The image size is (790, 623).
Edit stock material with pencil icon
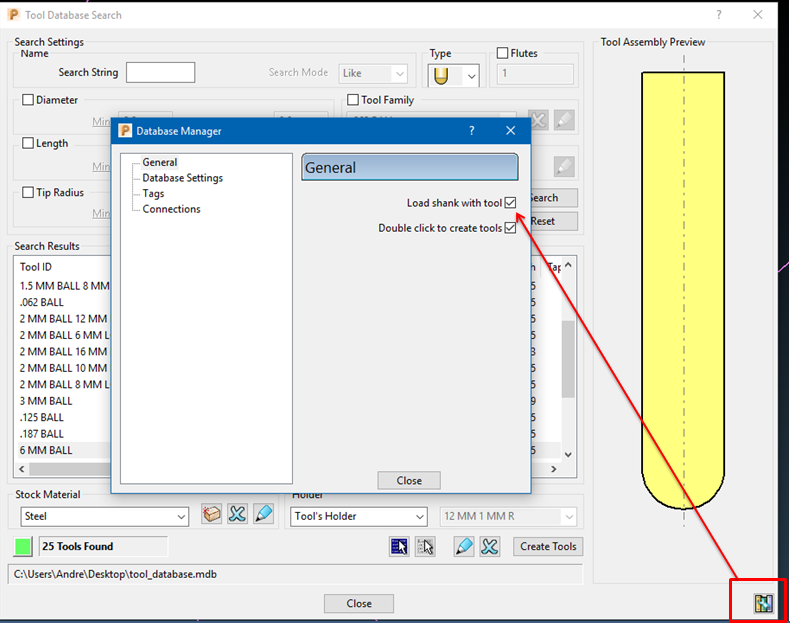pyautogui.click(x=264, y=514)
